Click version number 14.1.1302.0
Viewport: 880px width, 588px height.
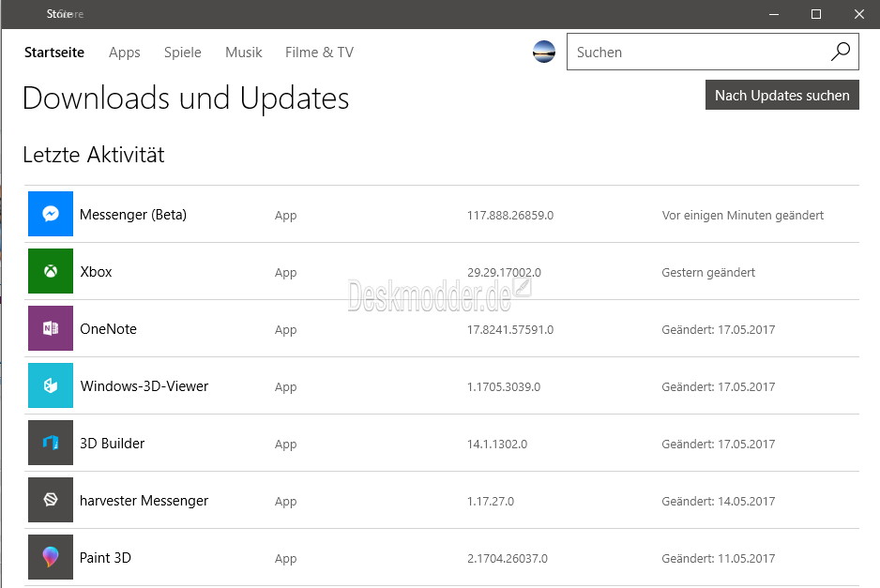pyautogui.click(x=497, y=445)
